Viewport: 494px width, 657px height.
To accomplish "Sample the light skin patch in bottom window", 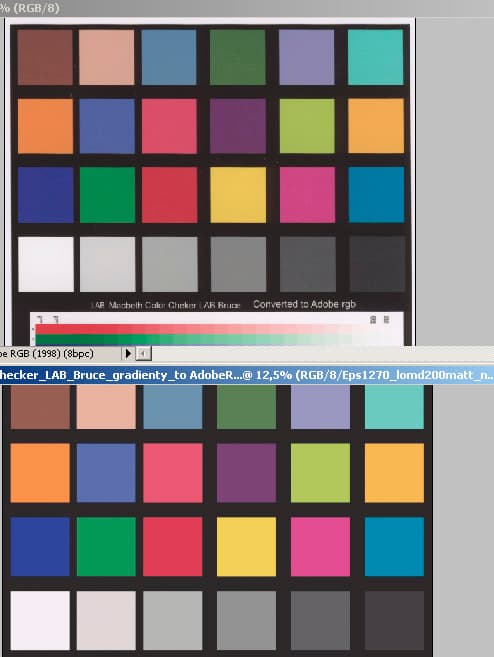I will [106, 407].
